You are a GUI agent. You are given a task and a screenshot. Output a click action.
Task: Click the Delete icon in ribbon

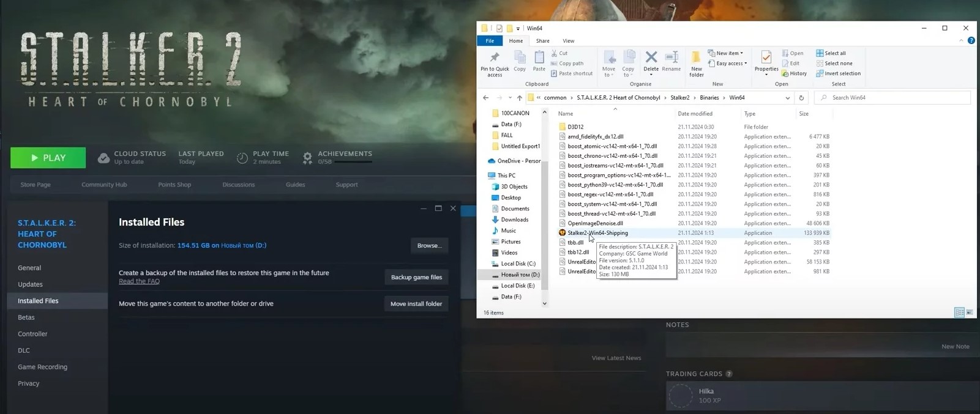click(x=651, y=58)
